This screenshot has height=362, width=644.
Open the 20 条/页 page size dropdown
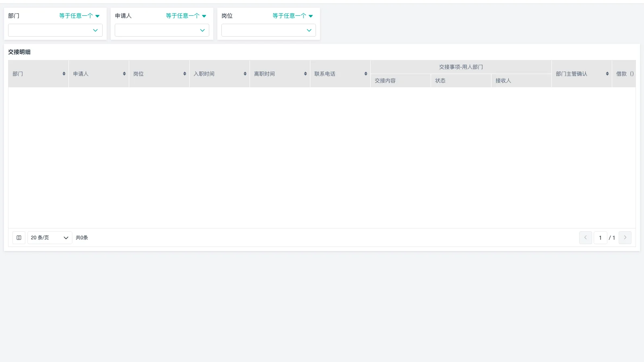point(50,238)
